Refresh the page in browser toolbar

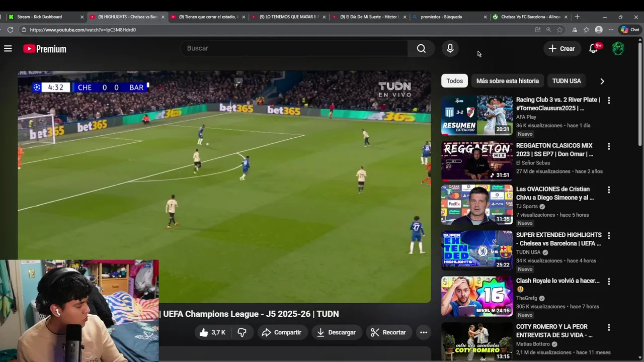coord(10,30)
